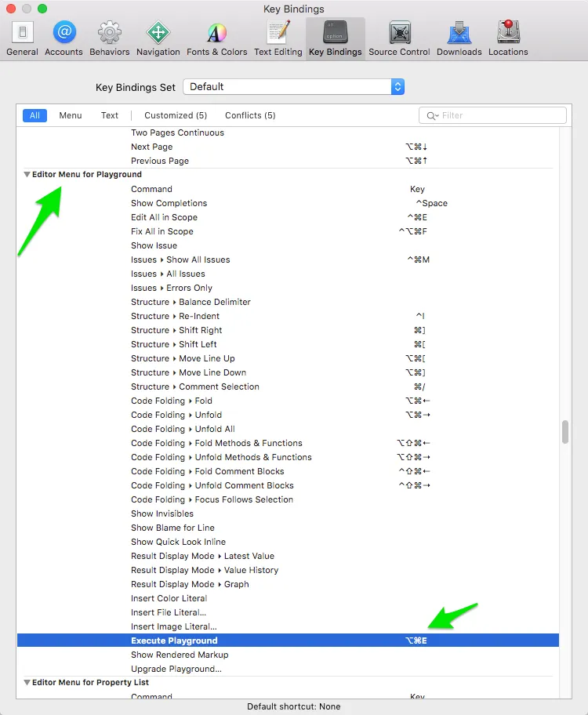This screenshot has height=715, width=588.
Task: Click the vertical scrollbar thumb
Action: (565, 432)
